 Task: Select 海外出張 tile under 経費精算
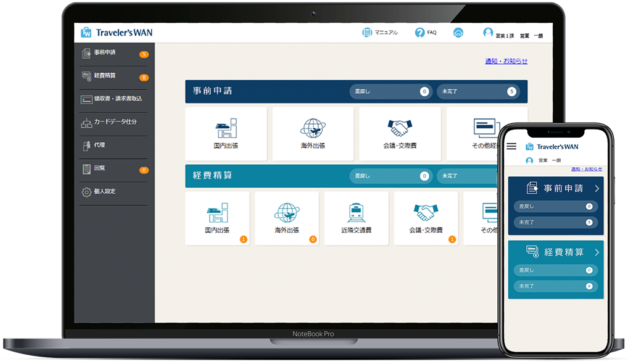[287, 218]
